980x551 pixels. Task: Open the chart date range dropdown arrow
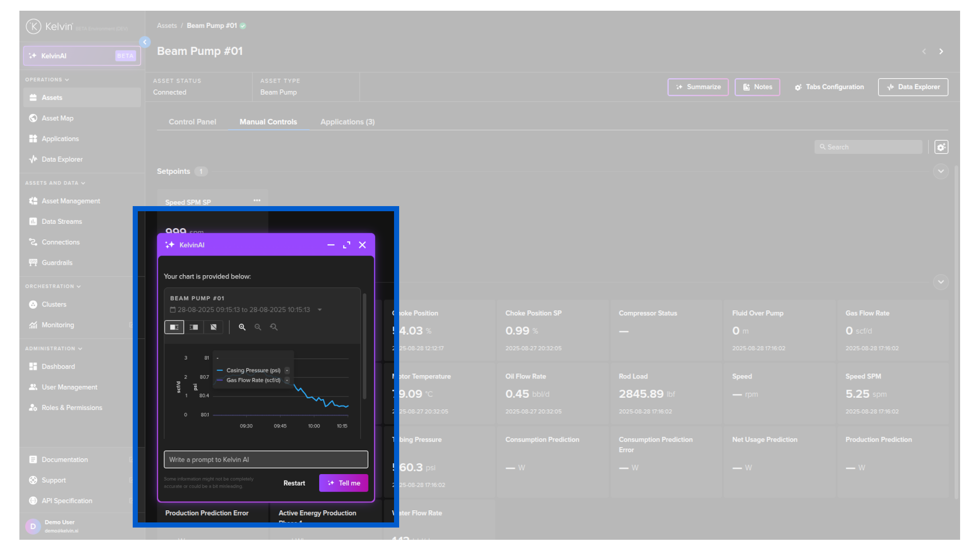320,310
